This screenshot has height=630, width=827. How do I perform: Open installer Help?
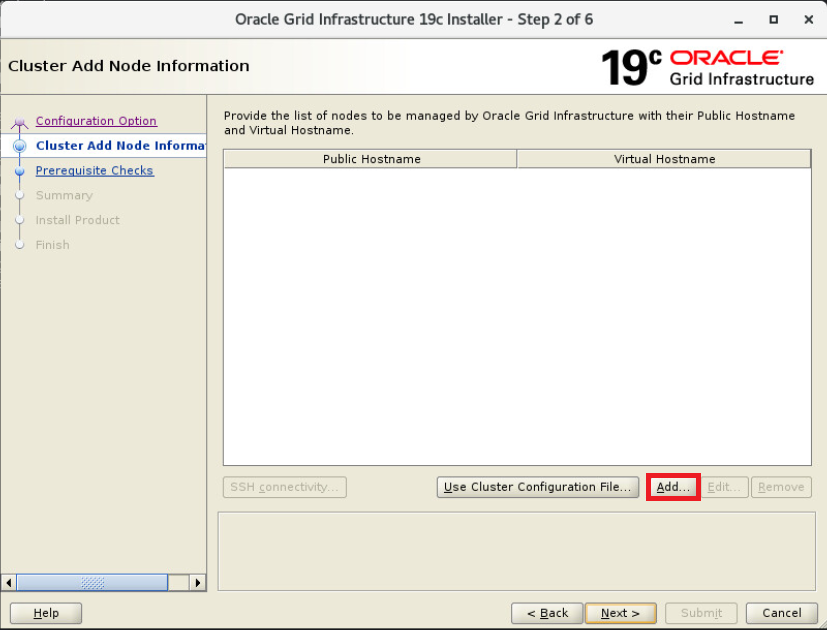[x=46, y=613]
